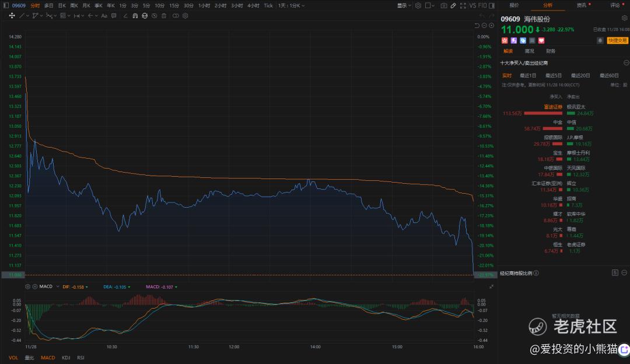Image resolution: width=630 pixels, height=364 pixels.
Task: Toggle magnet snap mode
Action: 135,16
